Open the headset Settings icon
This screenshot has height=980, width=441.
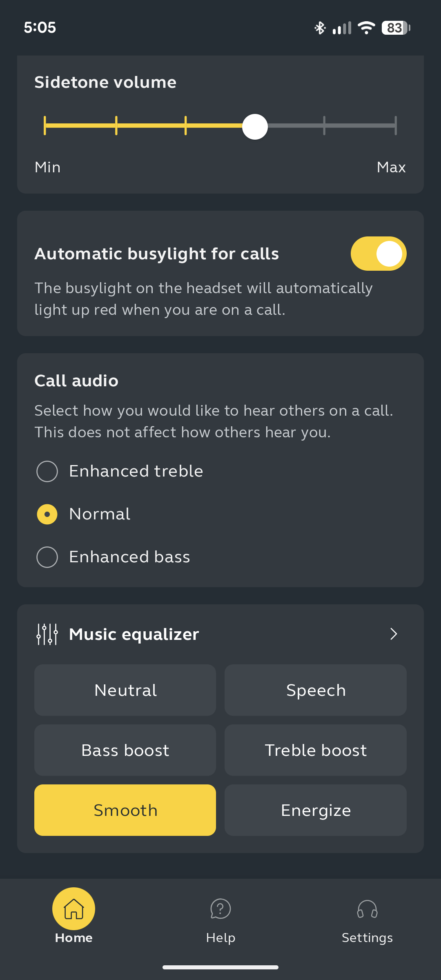(x=367, y=909)
